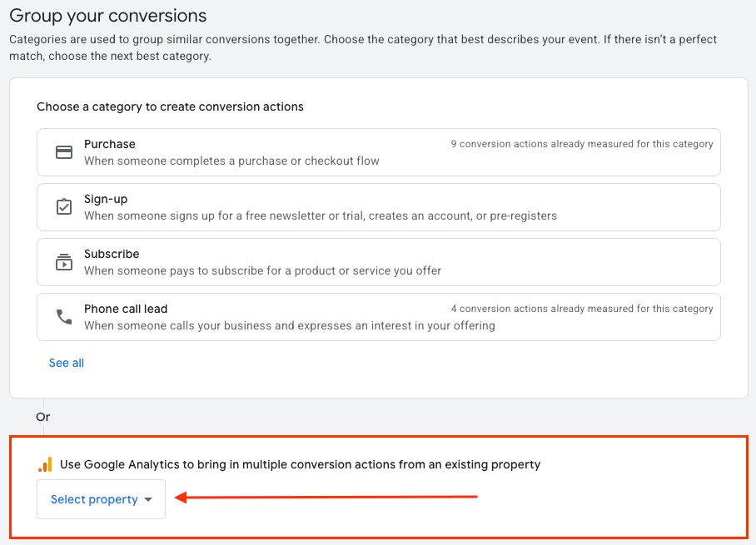Click the Group your conversions heading

(x=108, y=16)
